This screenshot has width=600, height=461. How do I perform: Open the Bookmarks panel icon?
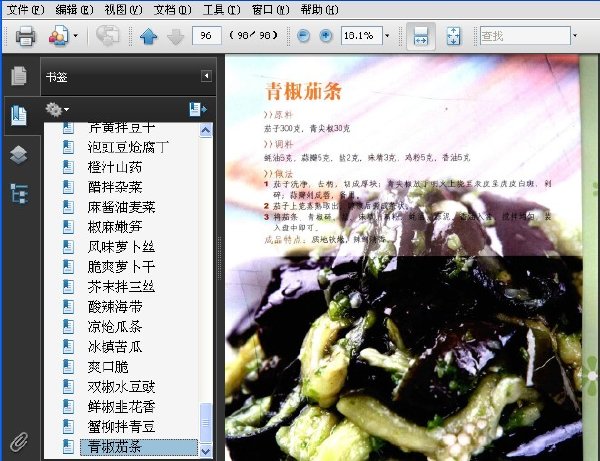click(x=19, y=116)
